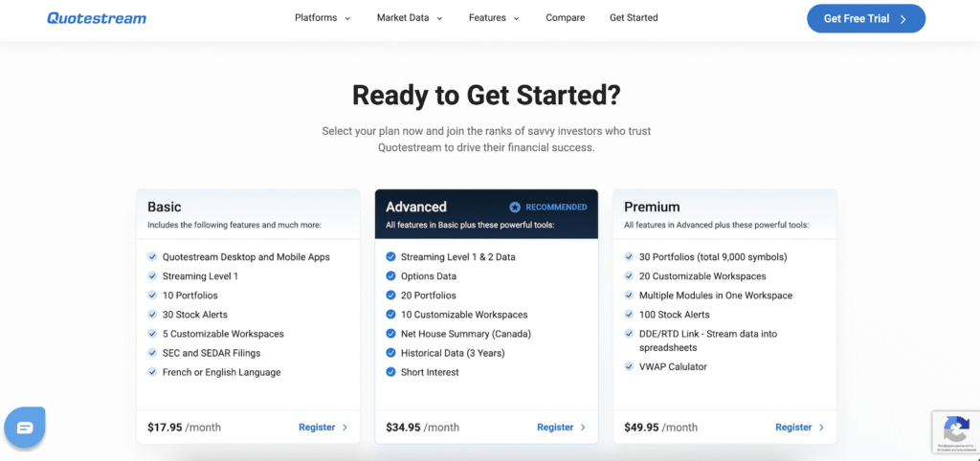Click the Get Free Trial button
Screen dimensions: 980x461
[865, 19]
